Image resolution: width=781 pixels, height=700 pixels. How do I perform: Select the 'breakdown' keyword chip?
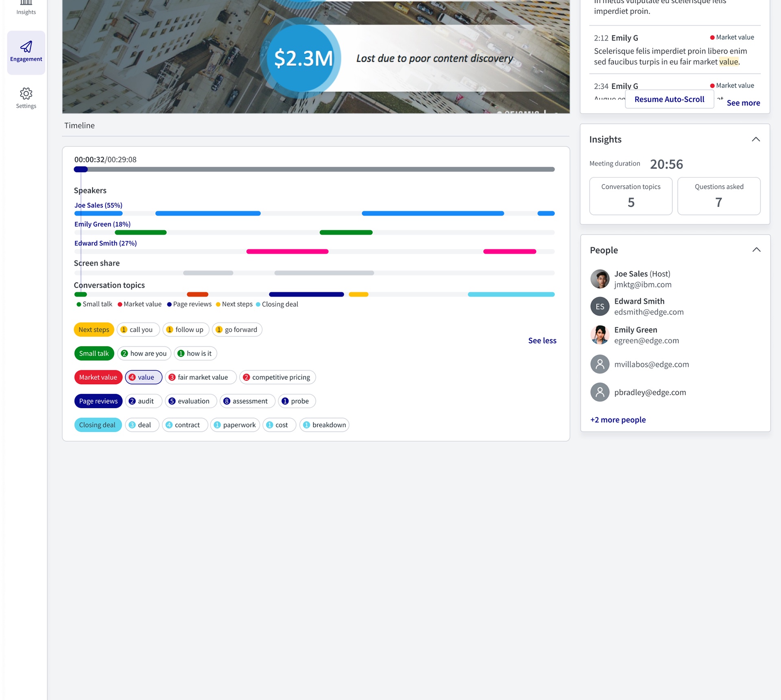(x=324, y=425)
